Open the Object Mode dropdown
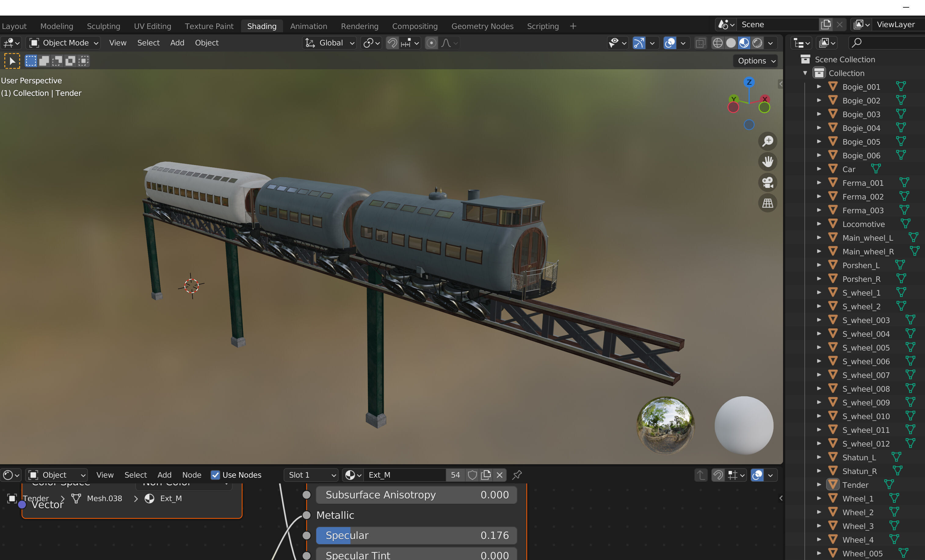This screenshot has width=925, height=560. (64, 43)
